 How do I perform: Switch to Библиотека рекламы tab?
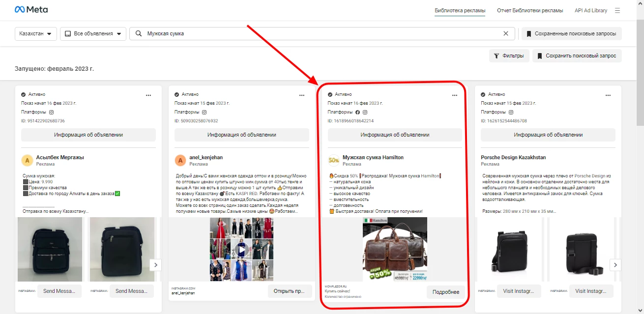tap(460, 10)
